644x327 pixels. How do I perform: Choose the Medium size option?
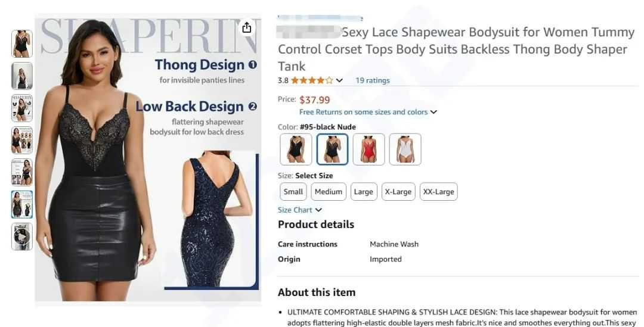coord(328,192)
